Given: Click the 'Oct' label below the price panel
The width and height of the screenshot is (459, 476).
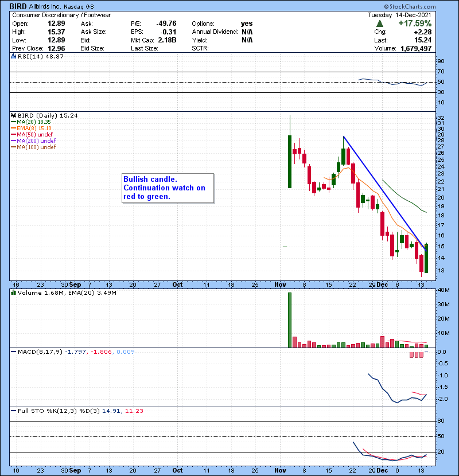Looking at the screenshot, I should pyautogui.click(x=177, y=284).
